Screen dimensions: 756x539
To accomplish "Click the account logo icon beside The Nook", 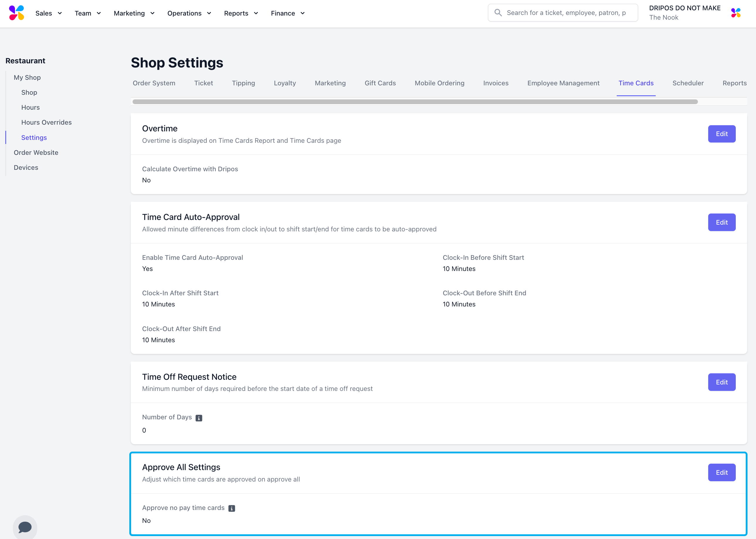I will 735,13.
